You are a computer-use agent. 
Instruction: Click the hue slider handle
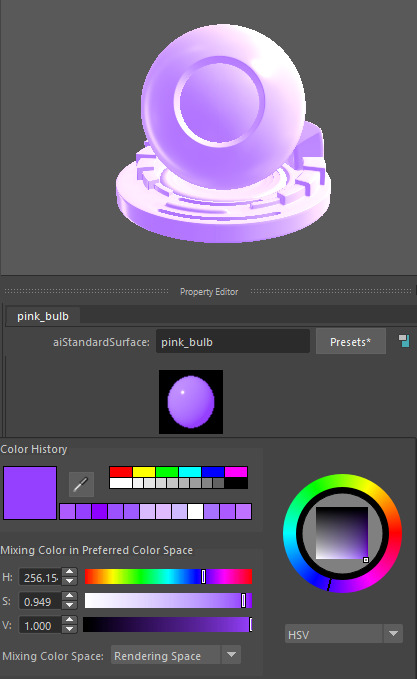click(x=204, y=576)
